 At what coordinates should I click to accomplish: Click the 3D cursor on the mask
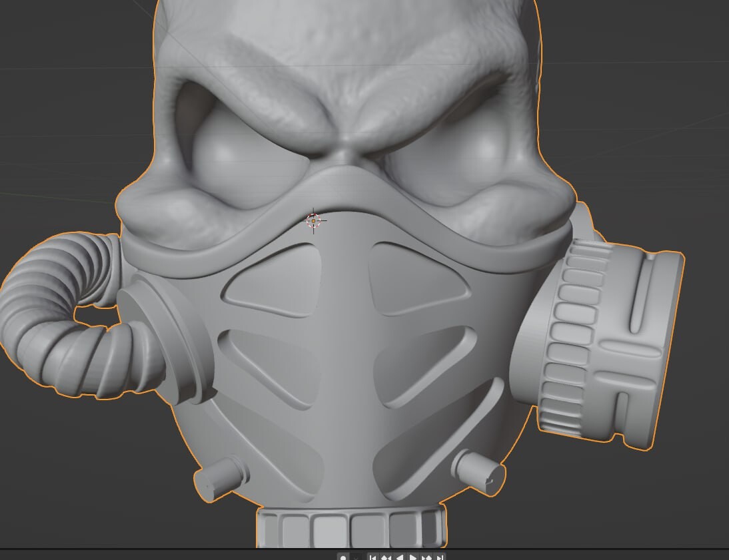point(312,220)
